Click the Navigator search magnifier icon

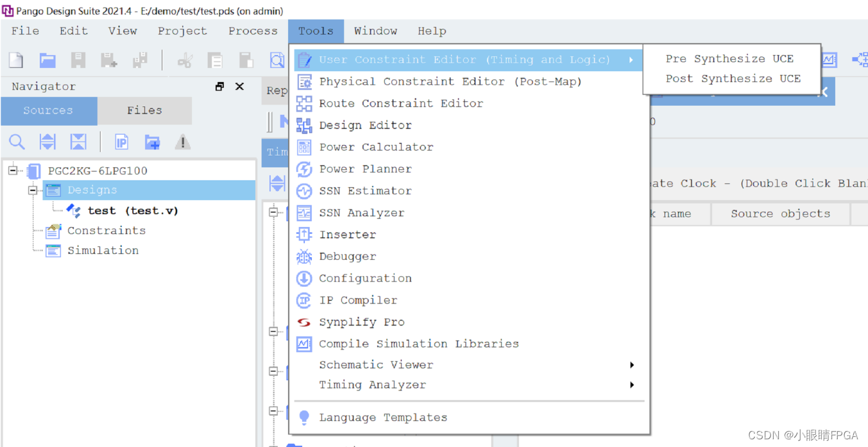(x=17, y=142)
